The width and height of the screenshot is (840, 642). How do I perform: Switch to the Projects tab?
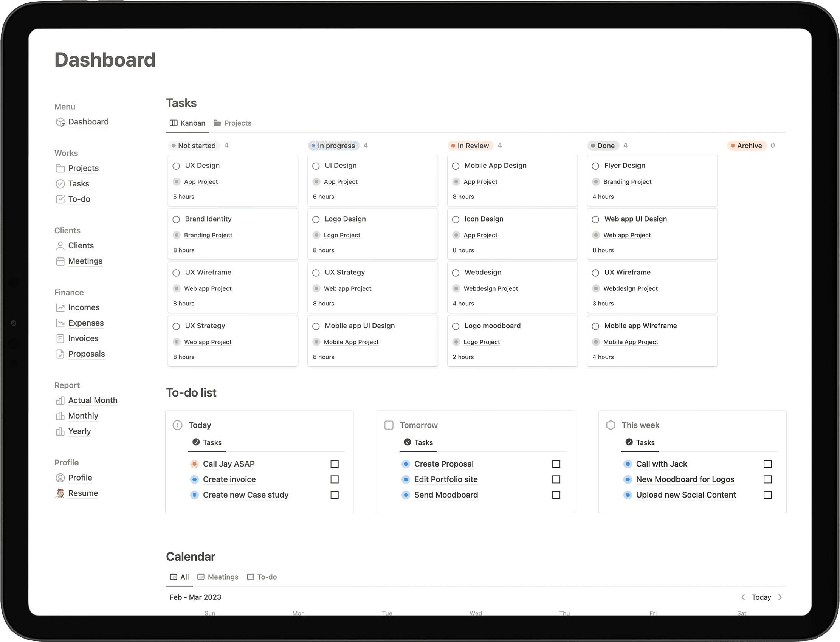[238, 123]
